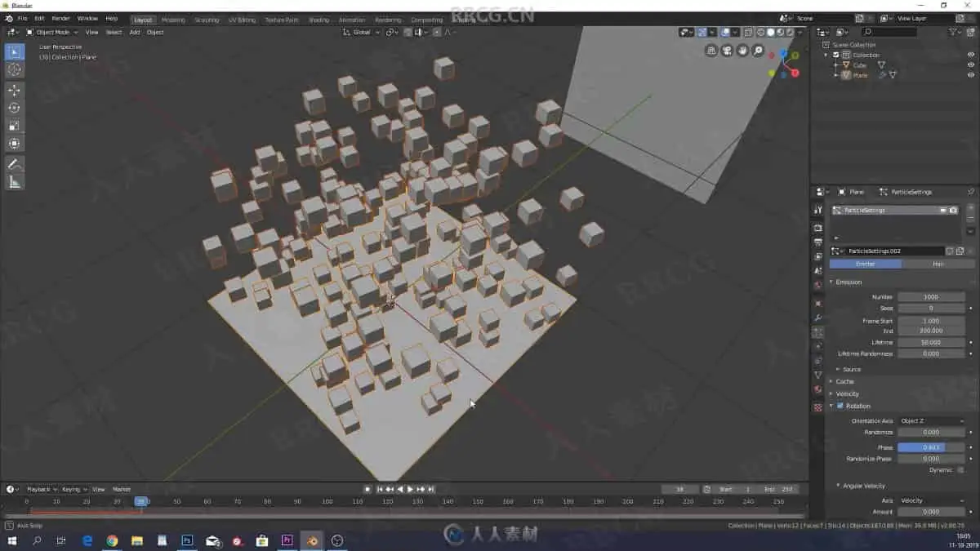Select the Move tool
The image size is (980, 551).
14,90
